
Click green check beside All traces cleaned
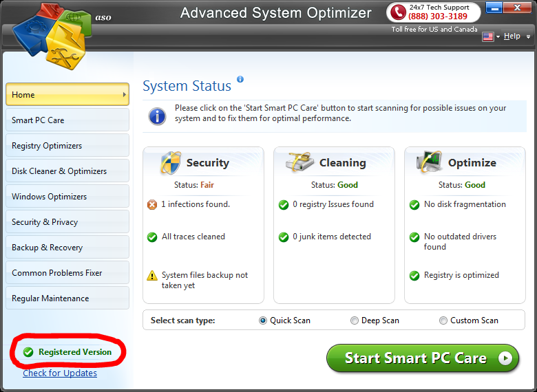(x=151, y=237)
